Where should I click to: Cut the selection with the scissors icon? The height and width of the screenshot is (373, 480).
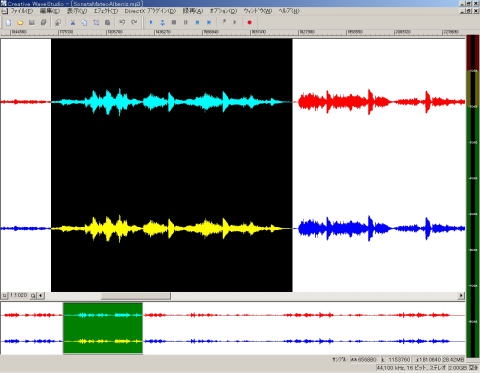pyautogui.click(x=72, y=22)
